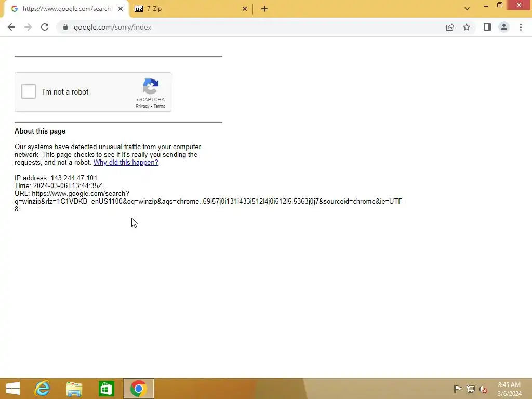The height and width of the screenshot is (399, 532).
Task: Go back to the previous page
Action: (11, 27)
